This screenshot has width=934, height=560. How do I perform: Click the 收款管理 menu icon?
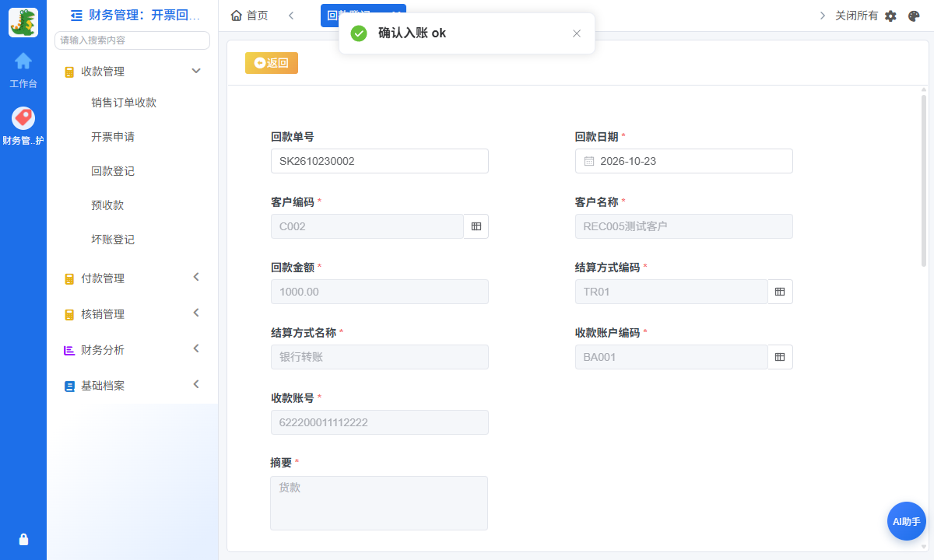click(x=69, y=72)
